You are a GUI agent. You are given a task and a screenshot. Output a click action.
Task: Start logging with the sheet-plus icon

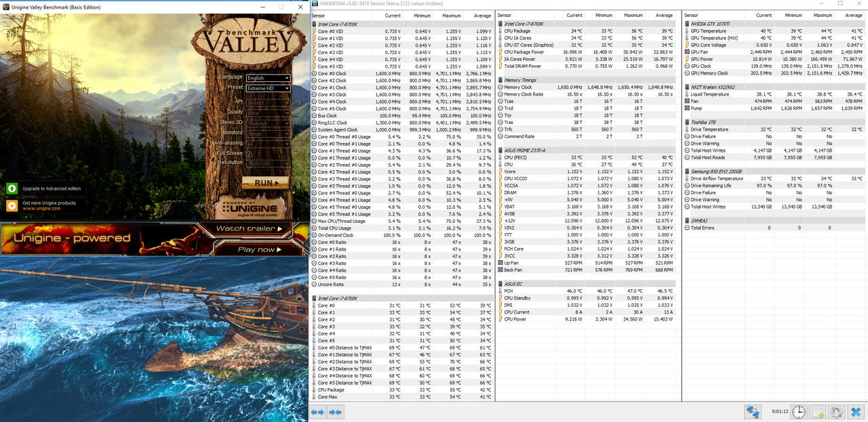click(x=818, y=412)
